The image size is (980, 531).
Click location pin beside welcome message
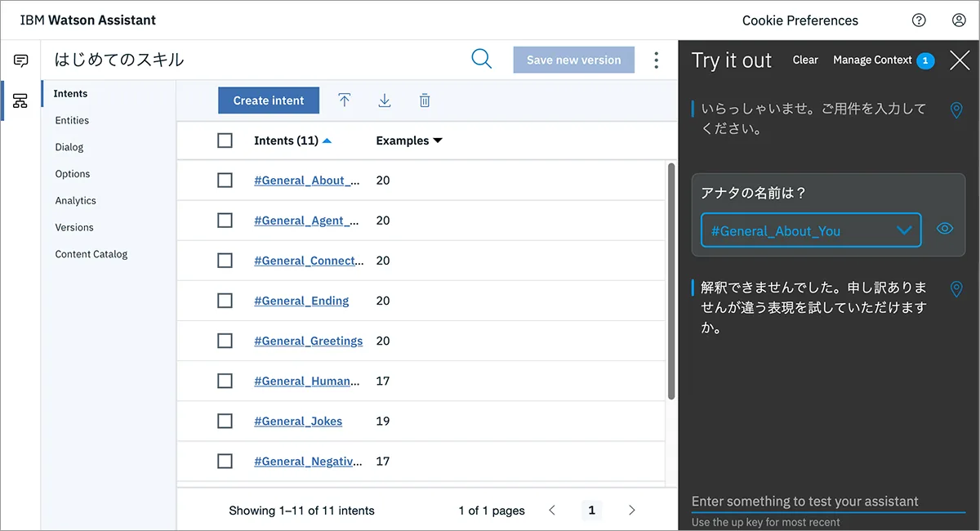coord(956,110)
